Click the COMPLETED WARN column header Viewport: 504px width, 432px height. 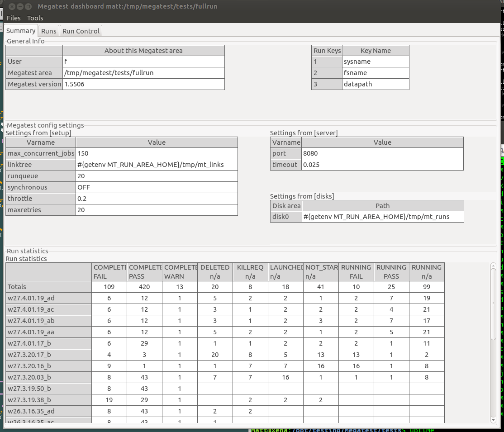coord(180,272)
